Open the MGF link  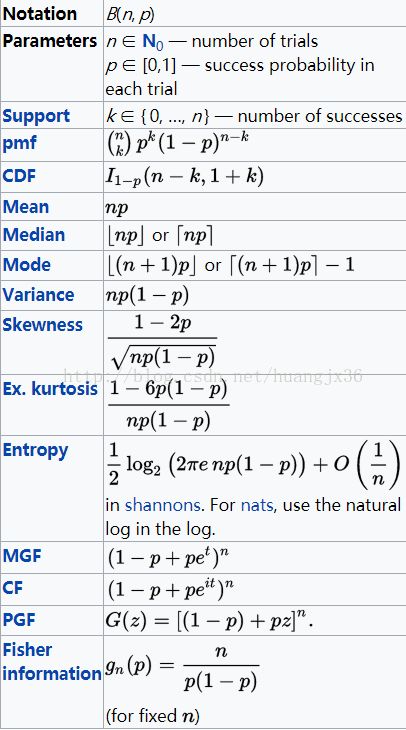coord(22,556)
